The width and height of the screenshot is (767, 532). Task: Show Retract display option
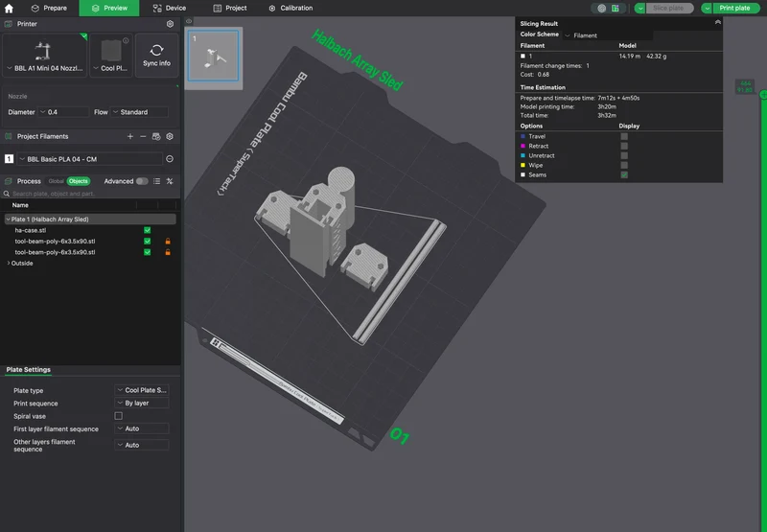coord(624,147)
